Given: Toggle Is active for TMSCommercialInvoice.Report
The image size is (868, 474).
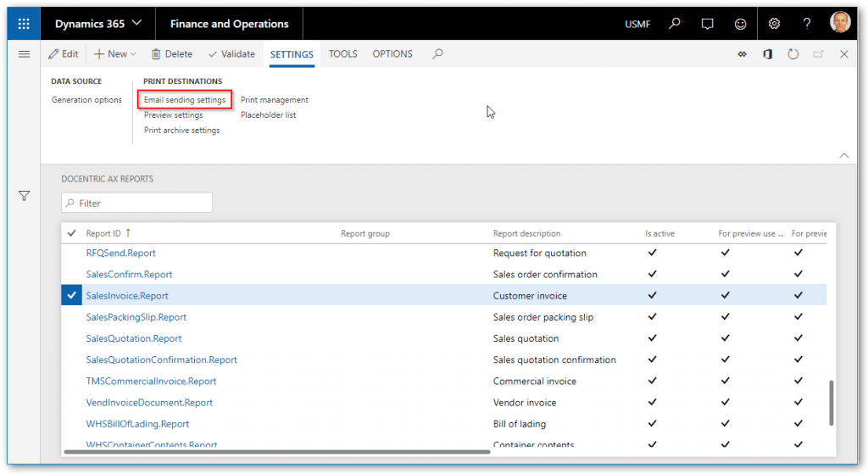Looking at the screenshot, I should tap(652, 381).
